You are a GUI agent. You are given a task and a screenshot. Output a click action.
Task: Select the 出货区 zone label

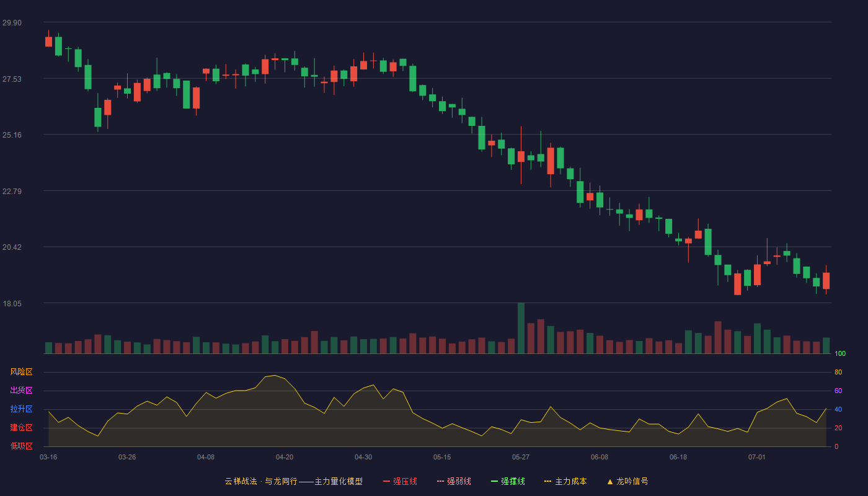pyautogui.click(x=21, y=391)
